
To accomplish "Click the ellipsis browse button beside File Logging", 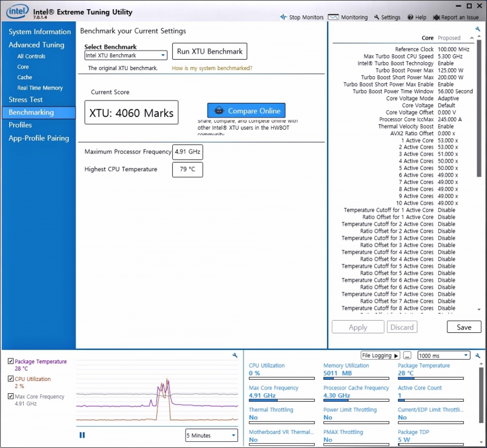I will pyautogui.click(x=407, y=355).
